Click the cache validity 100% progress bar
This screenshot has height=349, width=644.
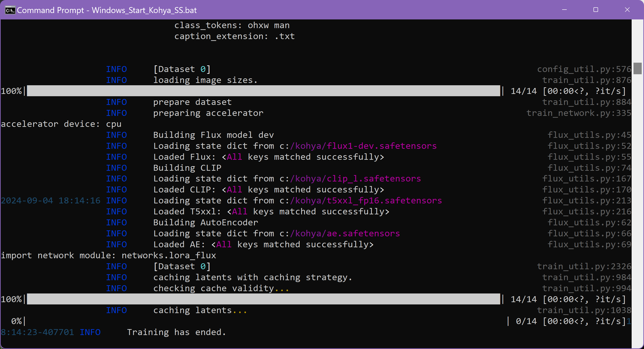point(263,299)
